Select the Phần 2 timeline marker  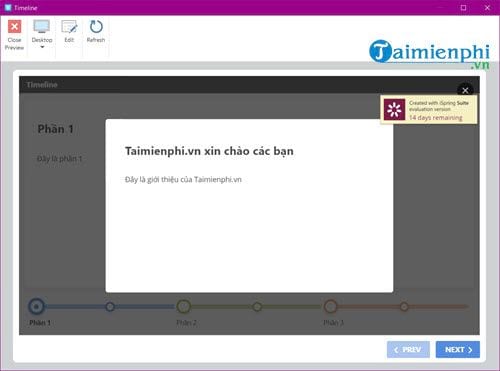click(184, 306)
